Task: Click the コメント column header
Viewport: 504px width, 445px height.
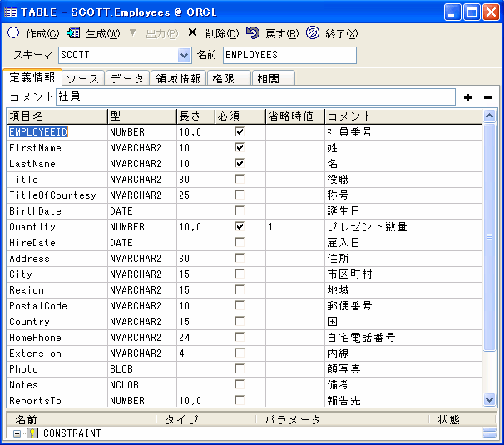Action: click(403, 116)
